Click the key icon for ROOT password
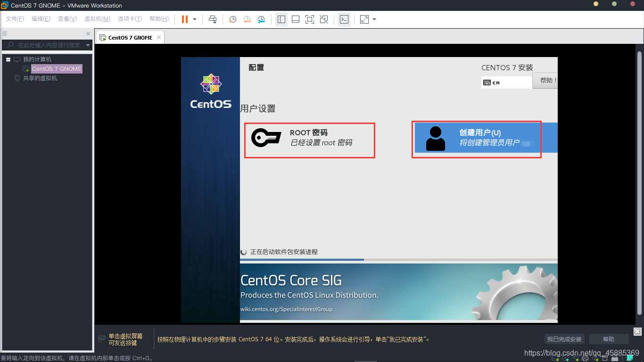Image resolution: width=644 pixels, height=362 pixels. 266,138
